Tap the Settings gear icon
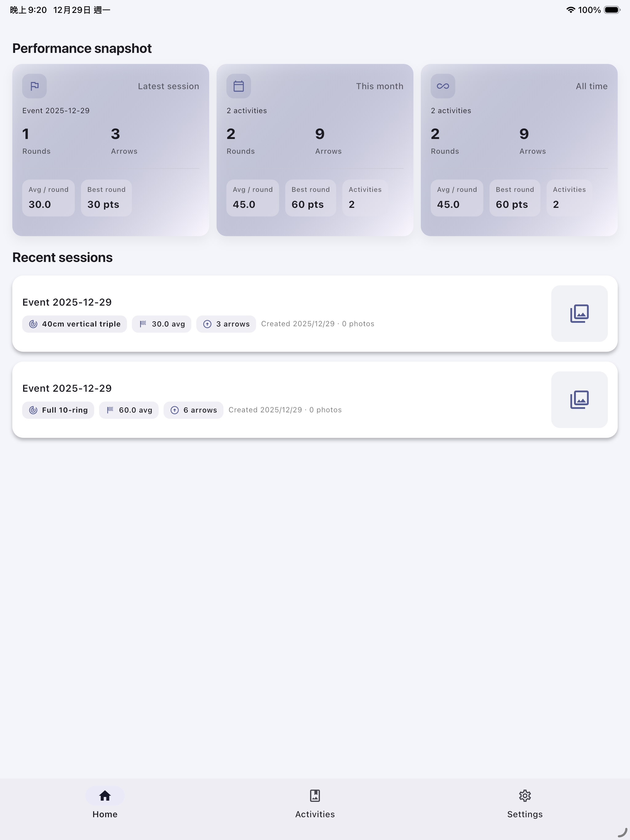Viewport: 630px width, 840px height. pos(525,795)
